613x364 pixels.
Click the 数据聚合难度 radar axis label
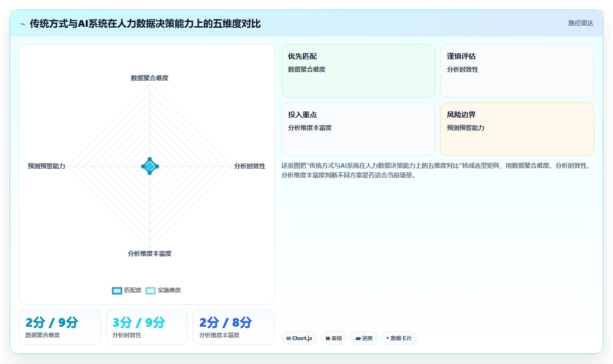149,78
